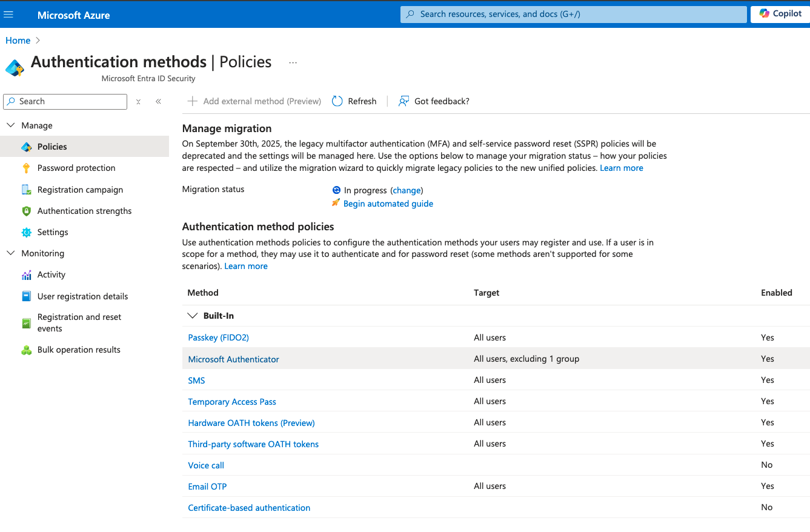Click the Copilot button

[780, 14]
